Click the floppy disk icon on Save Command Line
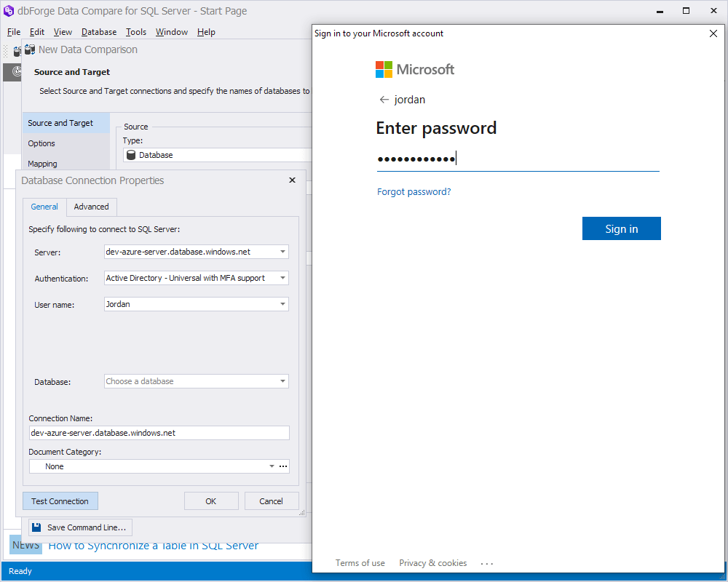The width and height of the screenshot is (728, 582). 35,527
